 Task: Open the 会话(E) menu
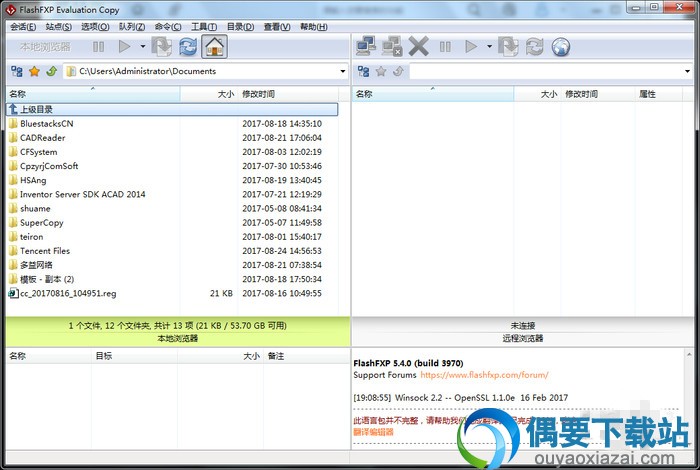click(23, 27)
